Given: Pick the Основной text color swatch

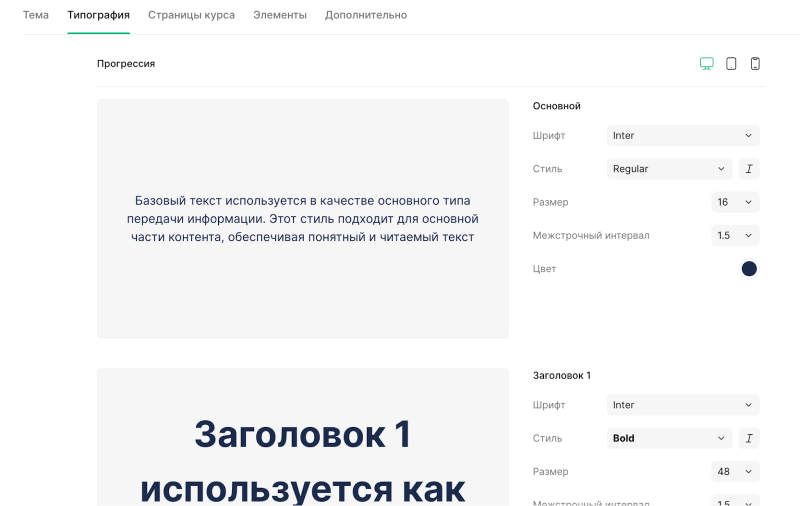Looking at the screenshot, I should click(x=749, y=269).
